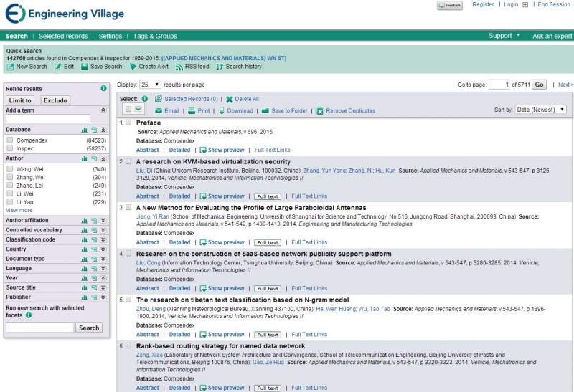Open the Sort by Date (Newest) dropdown
The height and width of the screenshot is (392, 574).
pyautogui.click(x=541, y=110)
